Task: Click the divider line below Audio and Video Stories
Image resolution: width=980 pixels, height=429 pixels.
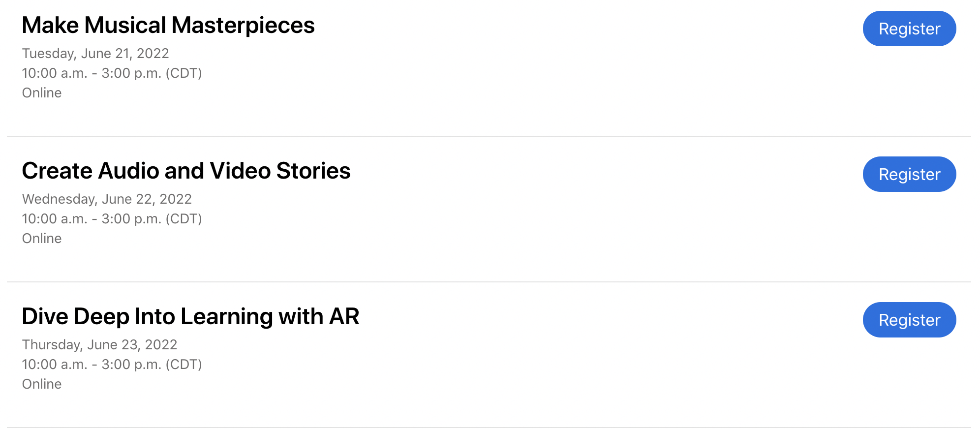Action: pyautogui.click(x=489, y=282)
